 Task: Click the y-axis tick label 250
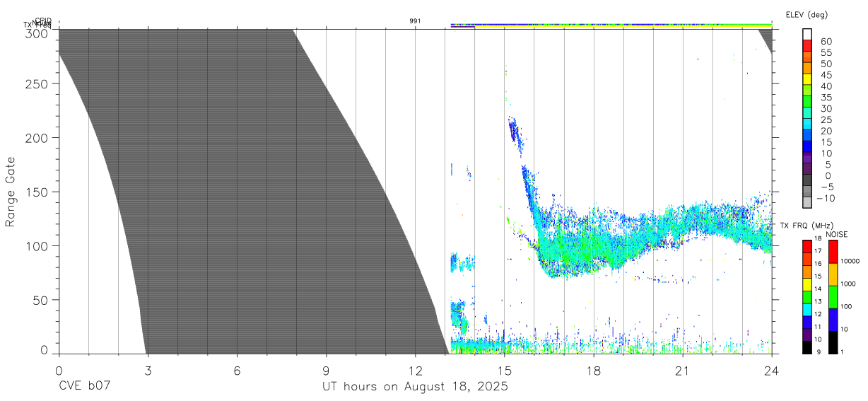click(x=37, y=83)
